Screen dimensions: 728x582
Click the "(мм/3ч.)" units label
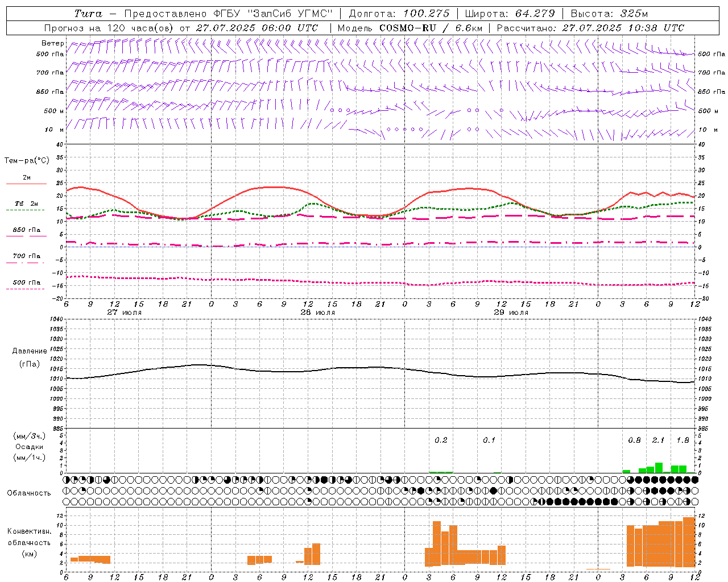(x=30, y=436)
